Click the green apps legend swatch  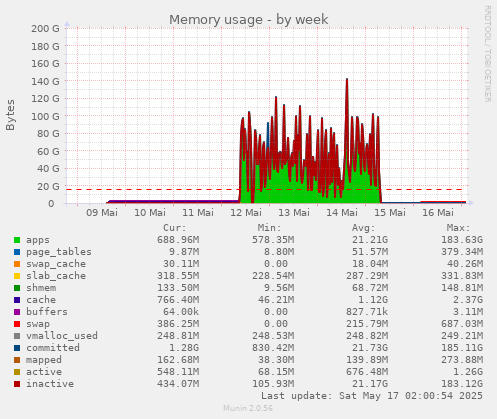(x=17, y=240)
